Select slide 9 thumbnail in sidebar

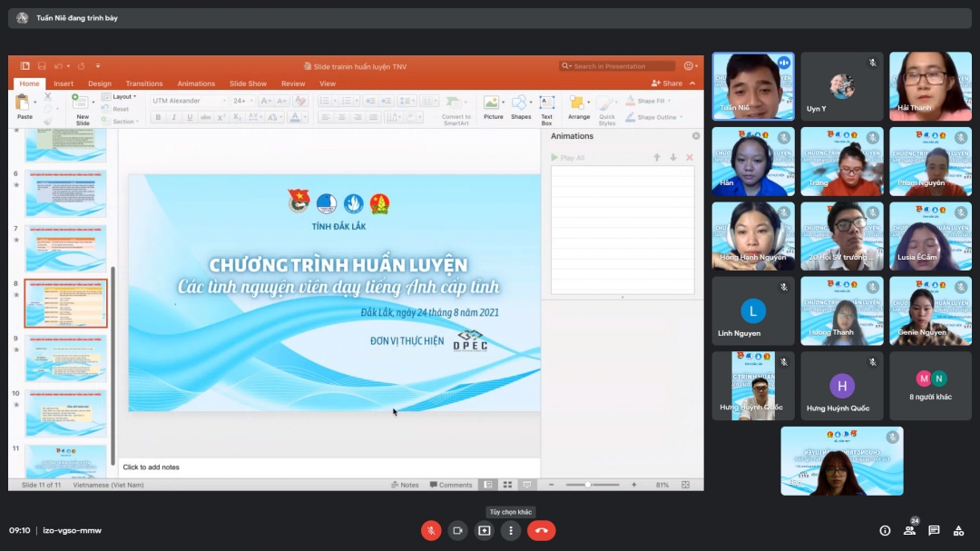click(x=65, y=358)
